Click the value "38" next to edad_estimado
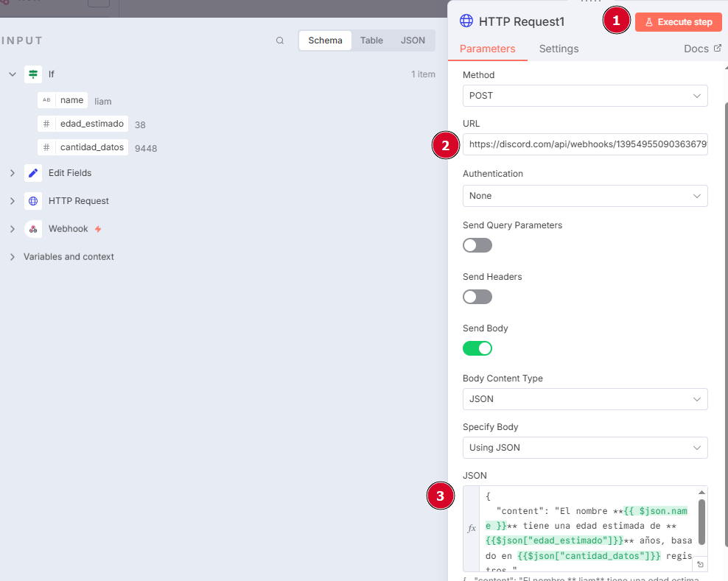728x581 pixels. [140, 125]
